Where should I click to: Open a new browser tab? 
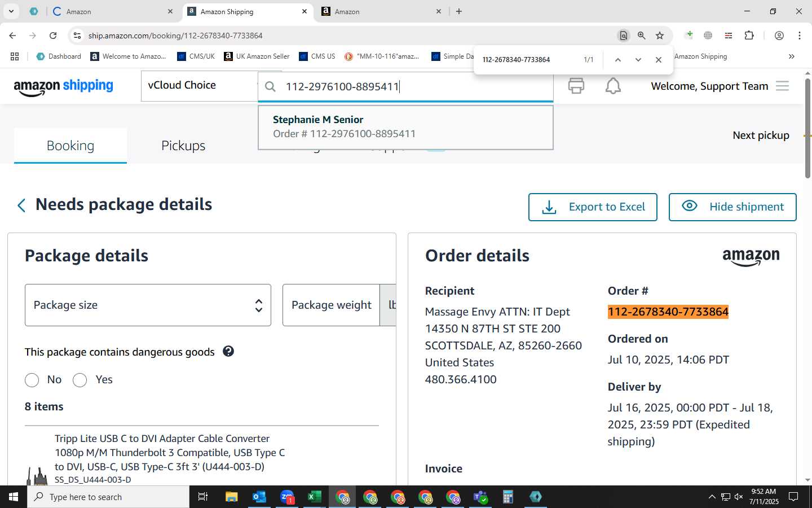tap(459, 11)
